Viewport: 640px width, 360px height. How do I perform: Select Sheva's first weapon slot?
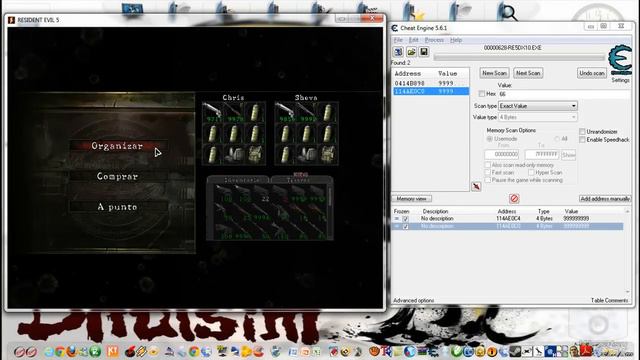coord(285,113)
